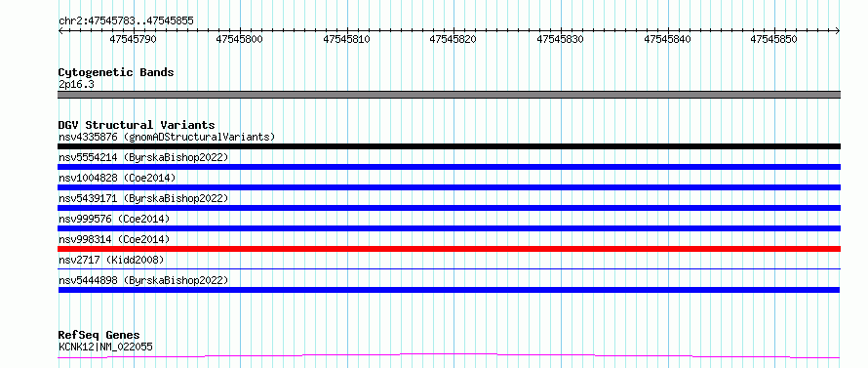The image size is (868, 368).
Task: Select the blue bar under nsv5439171
Action: pos(449,208)
